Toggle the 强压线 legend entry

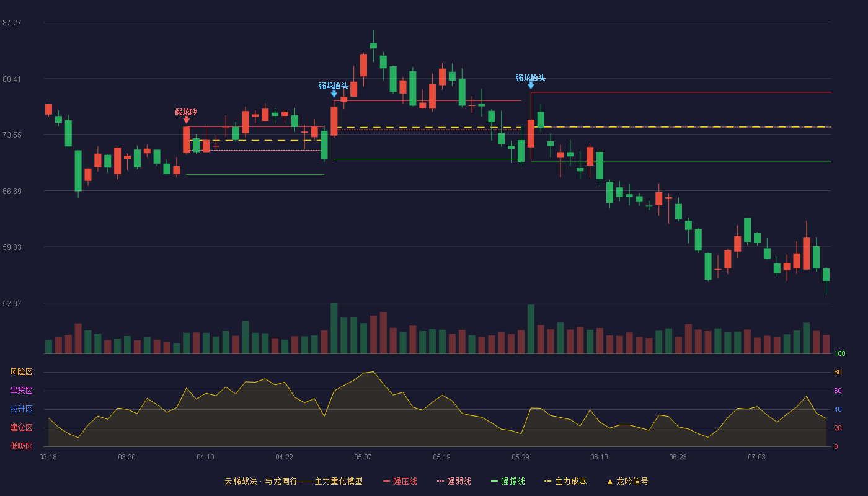click(x=400, y=481)
